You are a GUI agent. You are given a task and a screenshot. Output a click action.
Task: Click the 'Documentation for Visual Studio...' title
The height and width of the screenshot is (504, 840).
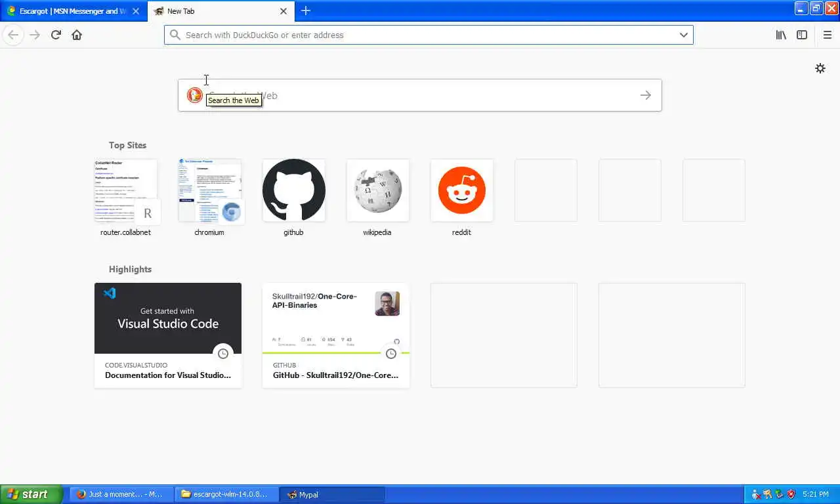click(x=168, y=375)
